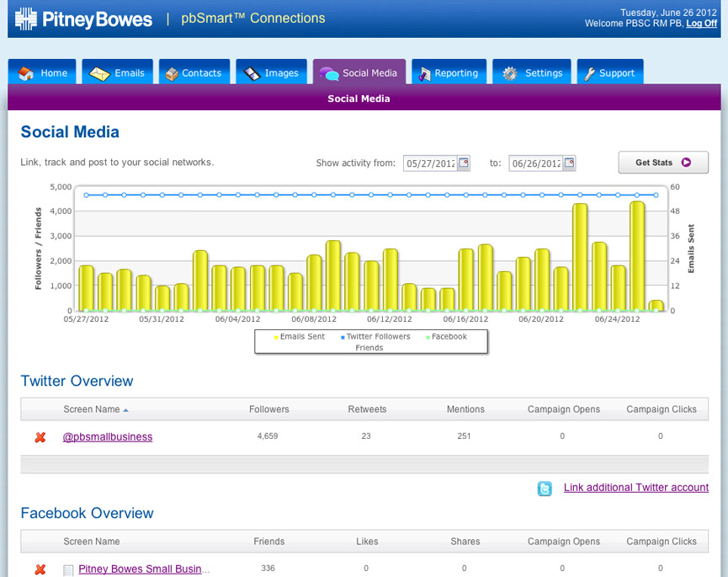The image size is (728, 577).
Task: Click the pbSmart Connections title
Action: (x=253, y=19)
